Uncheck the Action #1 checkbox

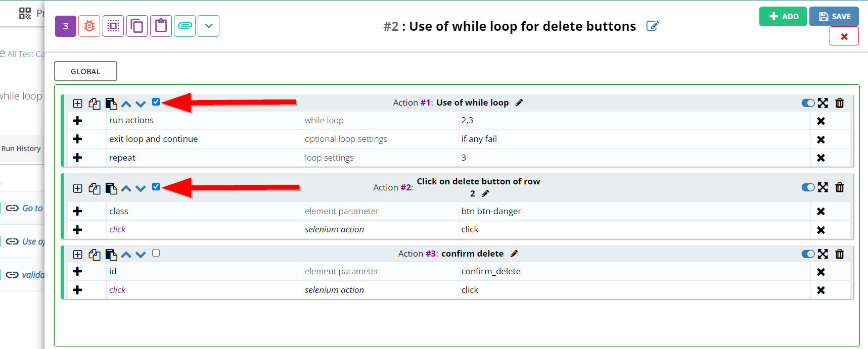(156, 102)
